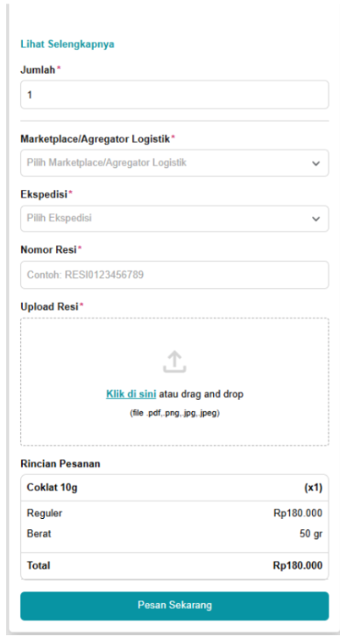Click the upload arrow icon
Image resolution: width=354 pixels, height=644 pixels.
pos(174,362)
